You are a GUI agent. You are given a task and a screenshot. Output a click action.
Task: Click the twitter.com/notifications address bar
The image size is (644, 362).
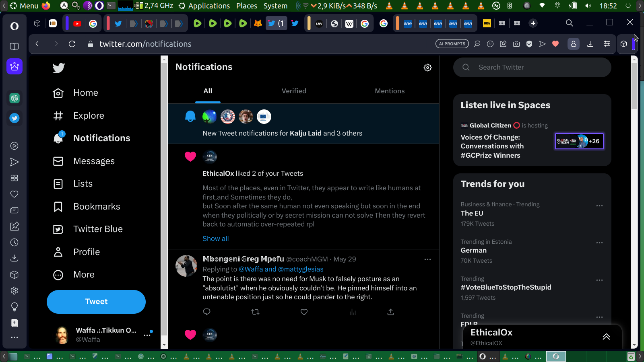coord(145,44)
